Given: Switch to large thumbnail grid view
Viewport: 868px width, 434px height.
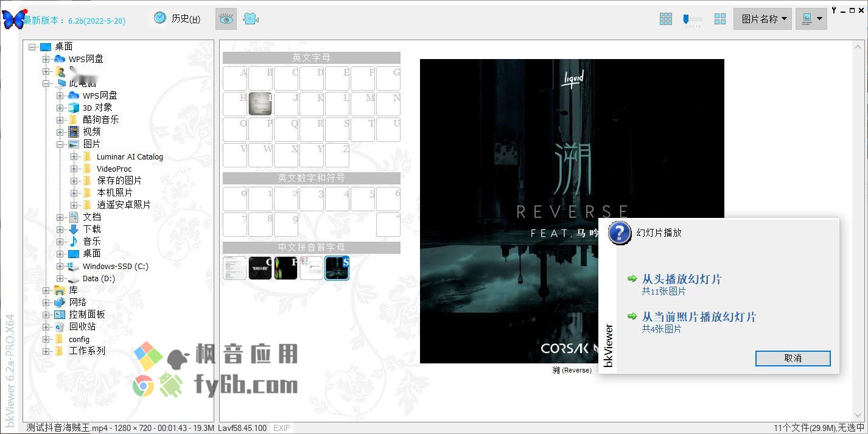Looking at the screenshot, I should tap(720, 19).
